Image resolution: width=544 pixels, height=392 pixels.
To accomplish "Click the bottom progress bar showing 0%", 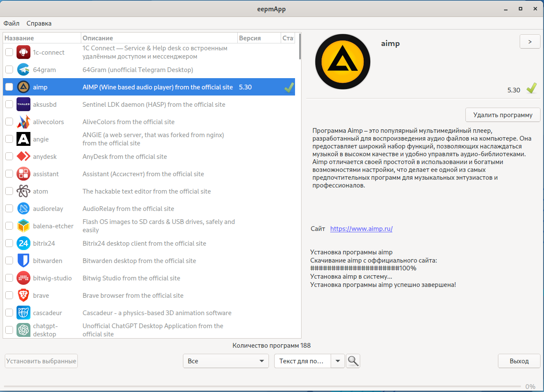I will coord(262,386).
